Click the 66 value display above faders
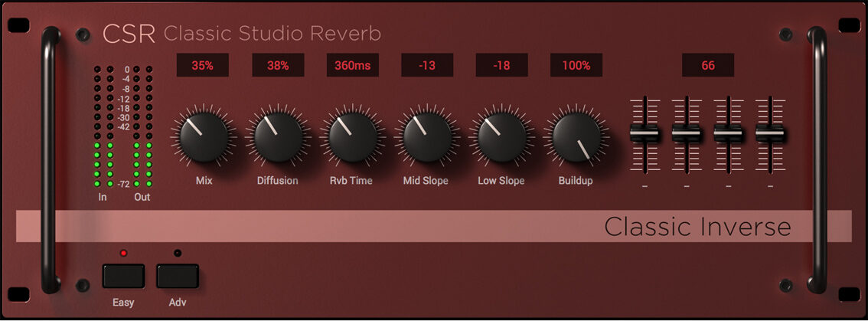 click(708, 65)
